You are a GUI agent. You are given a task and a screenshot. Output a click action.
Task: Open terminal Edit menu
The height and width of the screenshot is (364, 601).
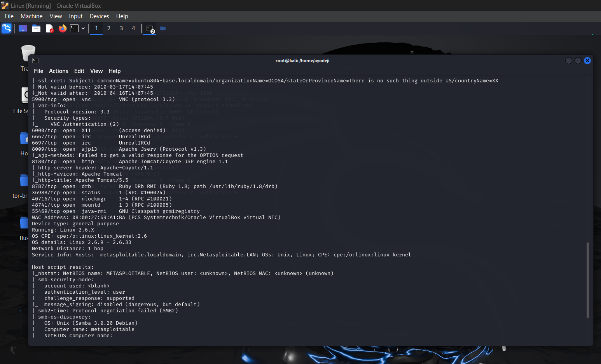click(79, 71)
